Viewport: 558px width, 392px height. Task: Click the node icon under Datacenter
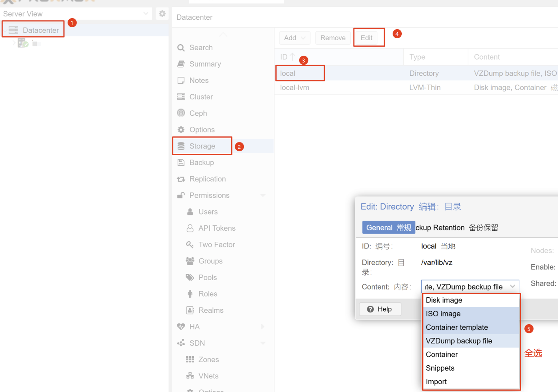point(23,43)
